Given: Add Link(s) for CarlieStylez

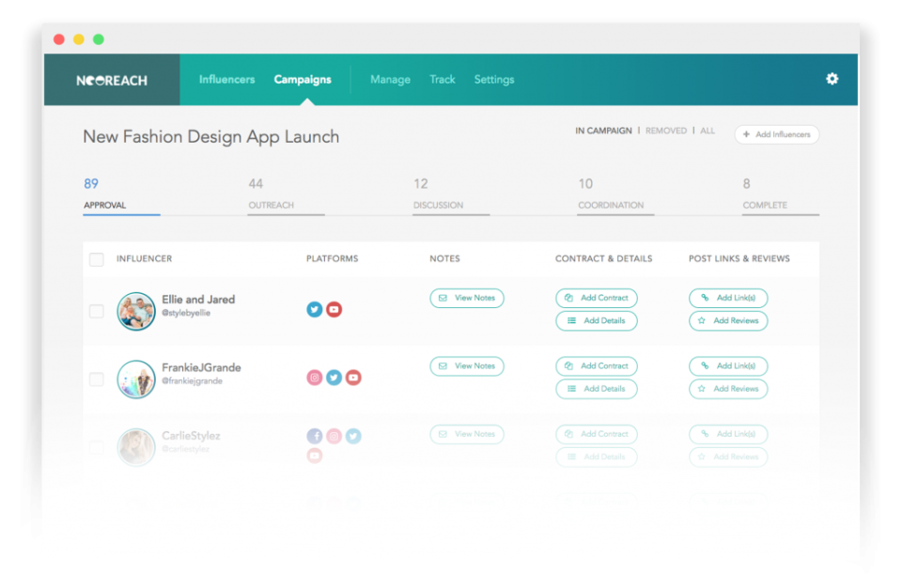Looking at the screenshot, I should (728, 434).
